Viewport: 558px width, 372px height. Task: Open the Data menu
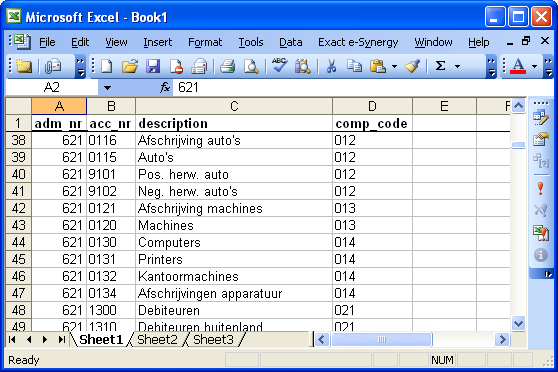pos(290,42)
